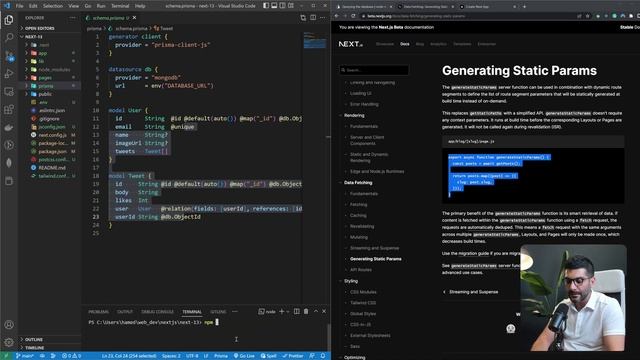Expand the TIMELINE section
Image resolution: width=640 pixels, height=360 pixels.
pos(49,348)
